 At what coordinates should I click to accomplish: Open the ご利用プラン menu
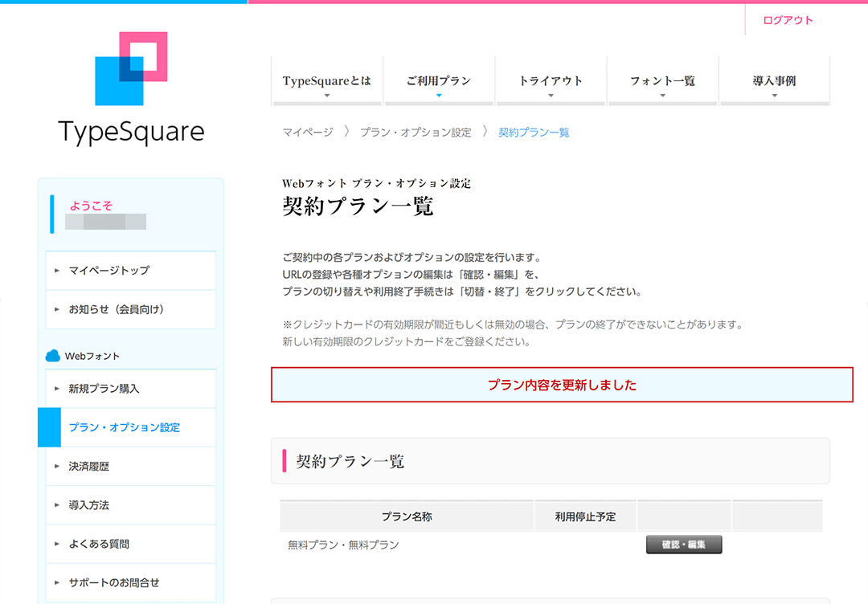point(439,81)
